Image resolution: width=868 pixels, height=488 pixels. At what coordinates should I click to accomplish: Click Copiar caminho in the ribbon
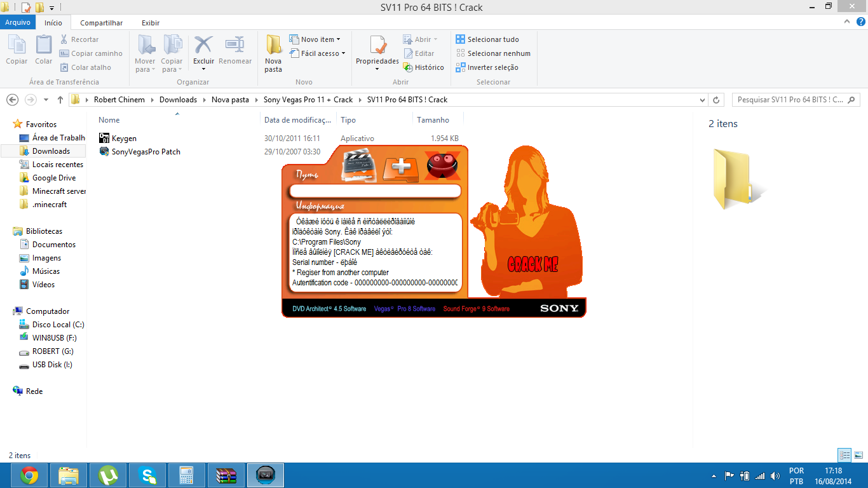pyautogui.click(x=91, y=53)
